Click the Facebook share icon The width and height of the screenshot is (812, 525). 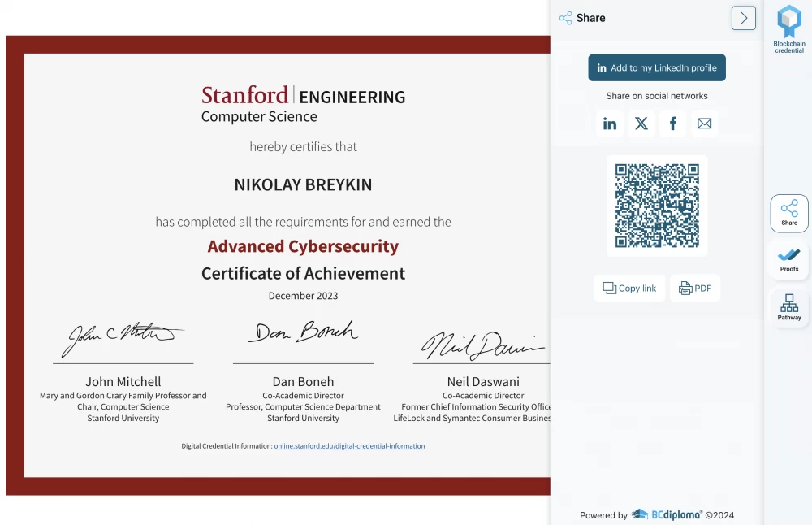(672, 123)
